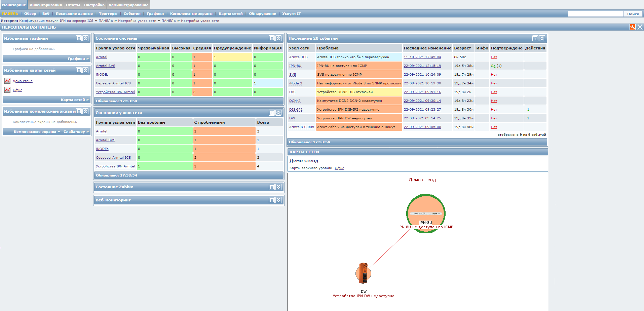
Task: Open menu icon of Последние 20 событий widget
Action: (x=535, y=38)
